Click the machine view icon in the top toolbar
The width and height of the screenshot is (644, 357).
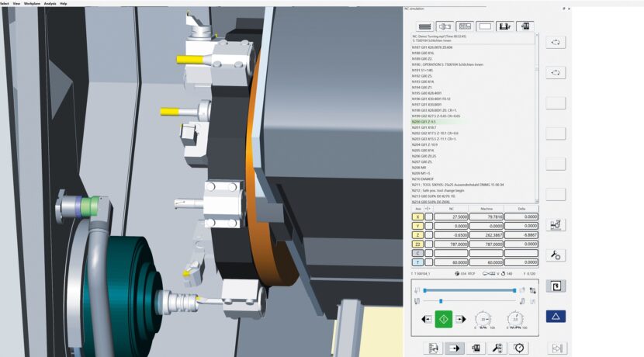pos(445,26)
